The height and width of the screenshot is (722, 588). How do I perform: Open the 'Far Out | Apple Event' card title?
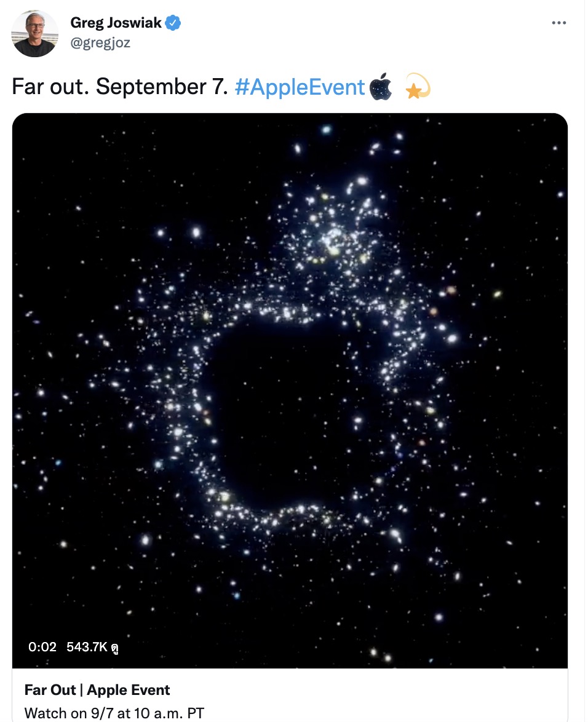[x=97, y=690]
